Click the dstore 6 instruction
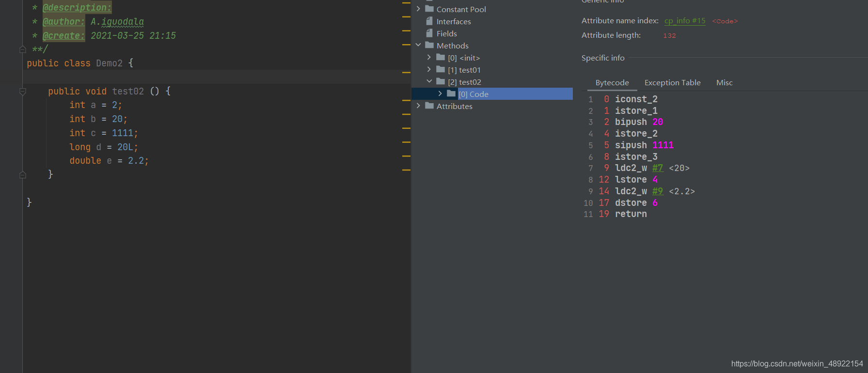The width and height of the screenshot is (868, 373). tap(636, 203)
